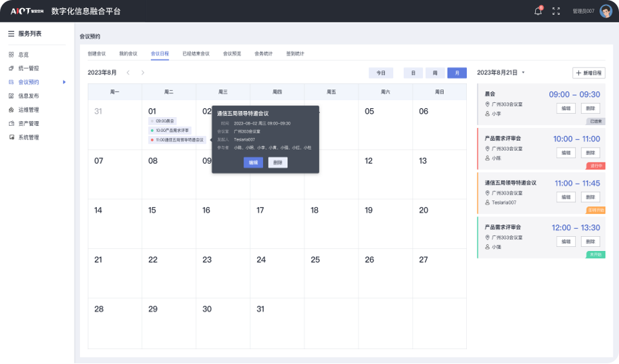Viewport: 619px width, 364px height.
Task: Open the 会议预览 tab
Action: (x=232, y=53)
